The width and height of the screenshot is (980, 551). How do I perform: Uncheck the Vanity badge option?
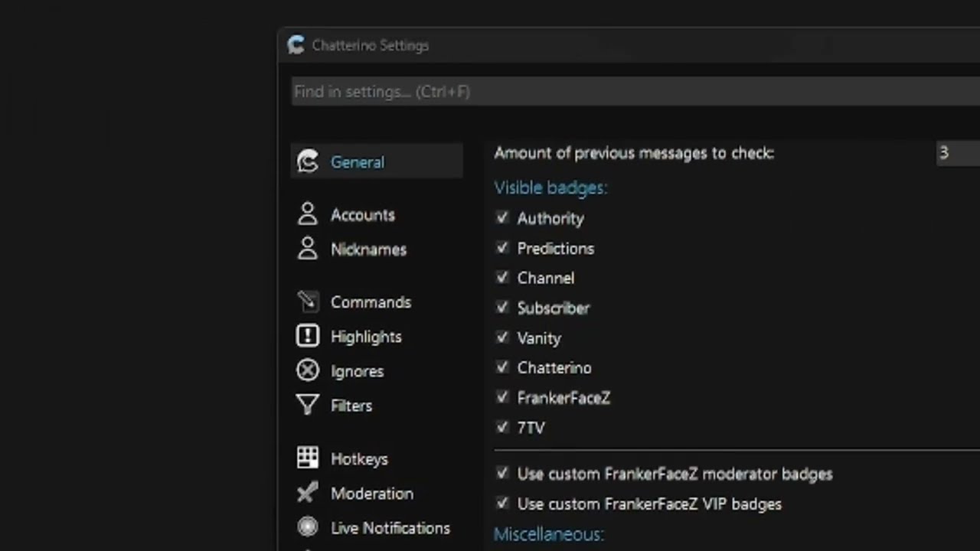[502, 337]
